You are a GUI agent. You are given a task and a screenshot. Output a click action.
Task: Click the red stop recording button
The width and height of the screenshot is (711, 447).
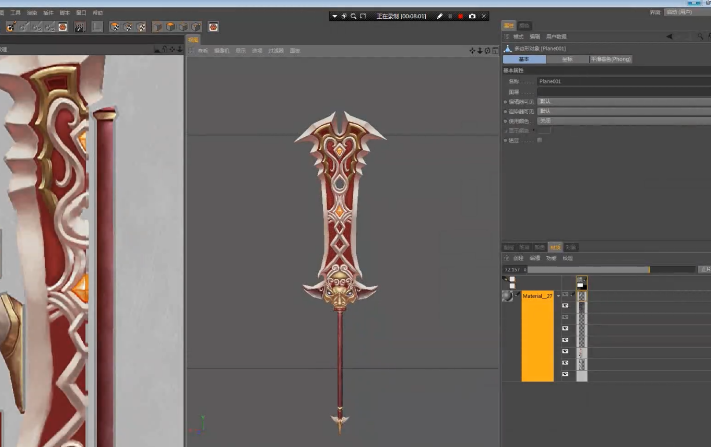[460, 16]
